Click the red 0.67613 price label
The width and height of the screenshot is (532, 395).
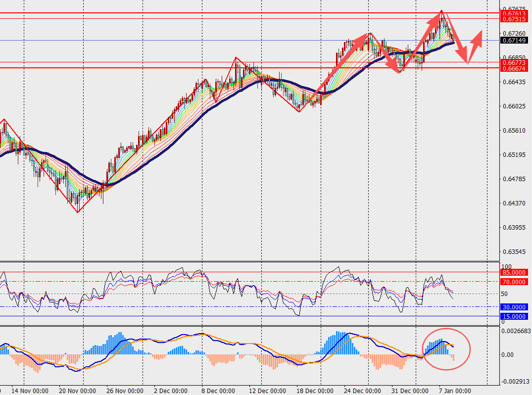pos(514,13)
